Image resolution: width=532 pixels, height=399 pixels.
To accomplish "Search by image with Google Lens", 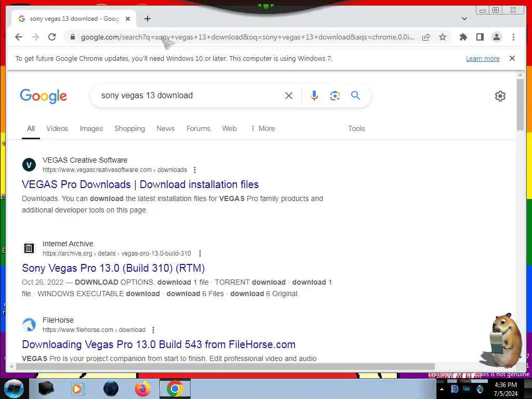I will pyautogui.click(x=335, y=96).
